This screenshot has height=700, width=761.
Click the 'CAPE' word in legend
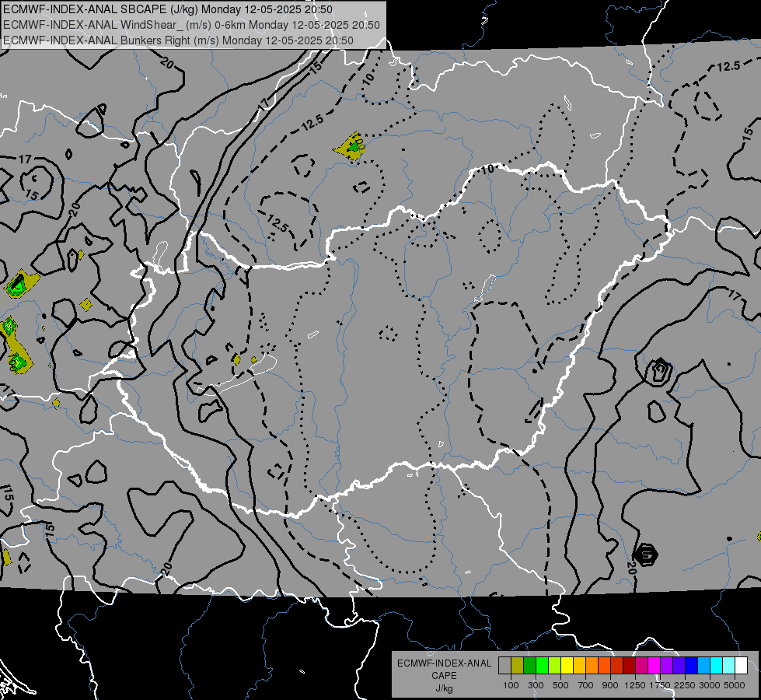[444, 676]
